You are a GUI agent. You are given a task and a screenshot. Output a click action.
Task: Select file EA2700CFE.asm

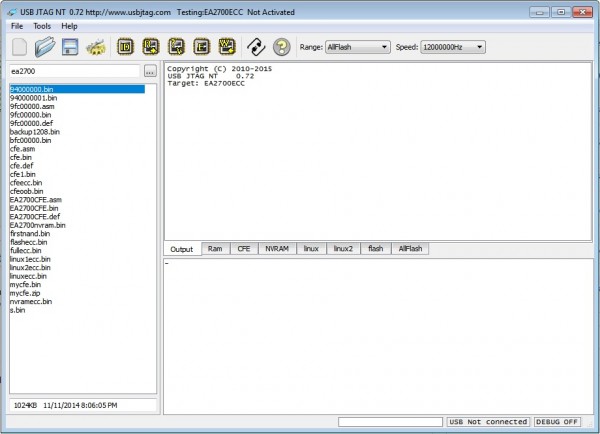(36, 199)
